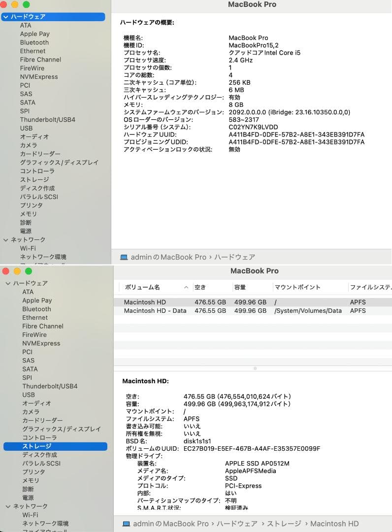Select ATA in the top window sidebar
392x532 pixels.
[x=26, y=26]
